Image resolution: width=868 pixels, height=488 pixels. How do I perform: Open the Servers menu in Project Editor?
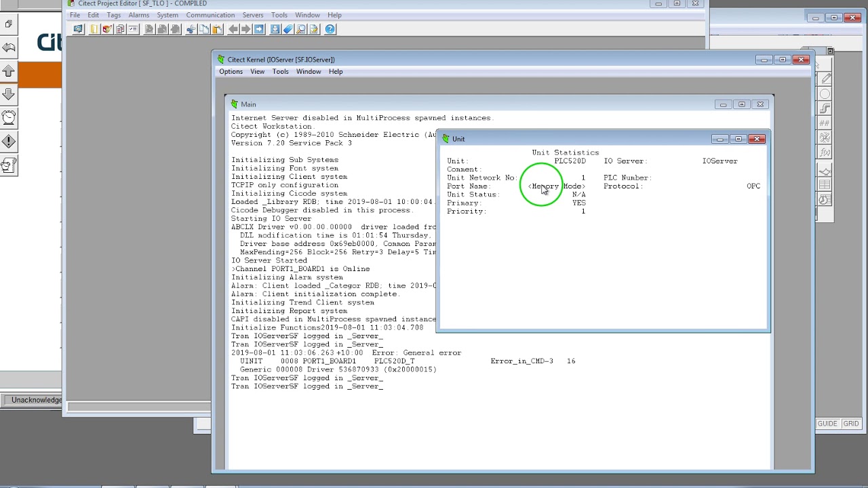coord(253,15)
